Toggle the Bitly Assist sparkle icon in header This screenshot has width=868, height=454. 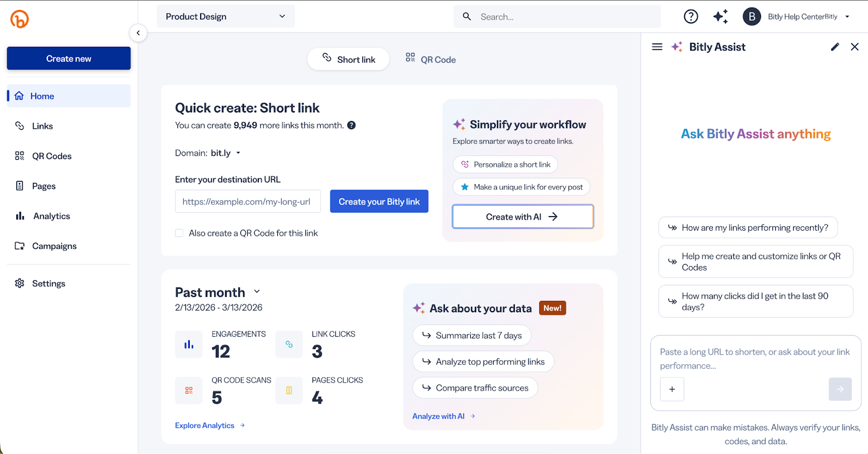(x=720, y=17)
